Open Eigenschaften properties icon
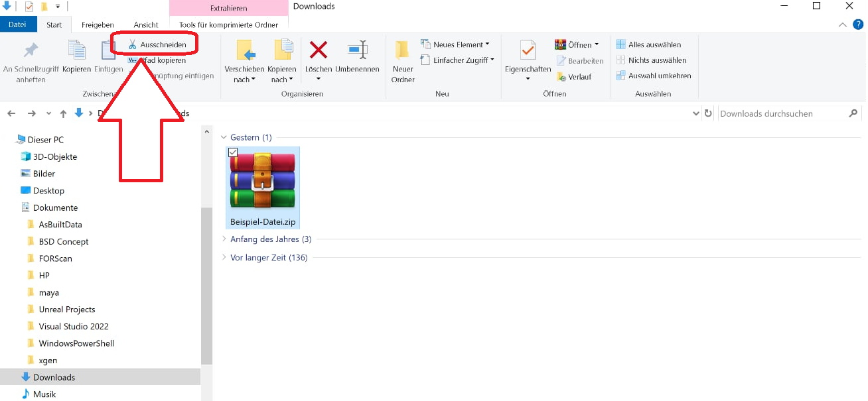Image resolution: width=868 pixels, height=401 pixels. [x=528, y=50]
